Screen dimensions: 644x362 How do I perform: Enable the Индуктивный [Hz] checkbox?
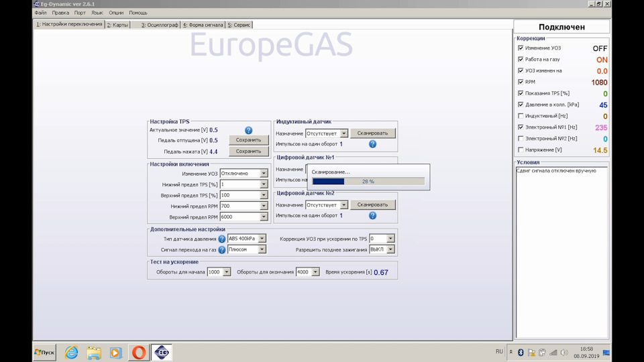pyautogui.click(x=521, y=116)
